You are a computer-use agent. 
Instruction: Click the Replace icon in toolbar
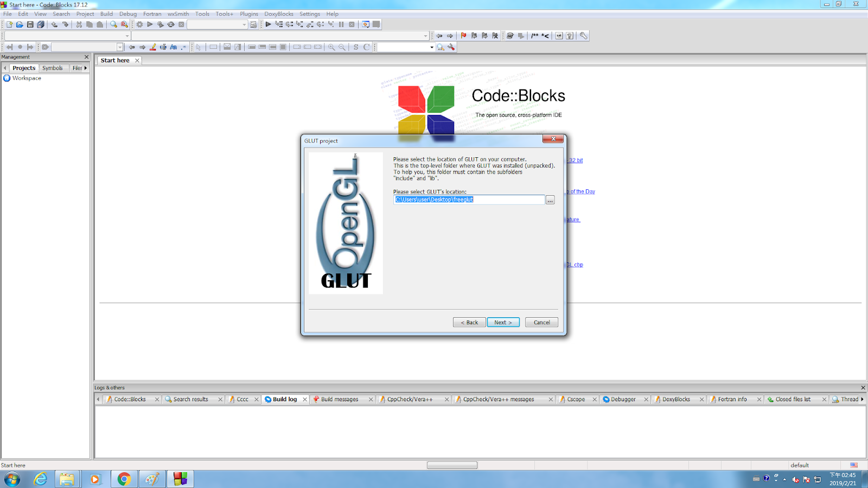click(x=124, y=24)
